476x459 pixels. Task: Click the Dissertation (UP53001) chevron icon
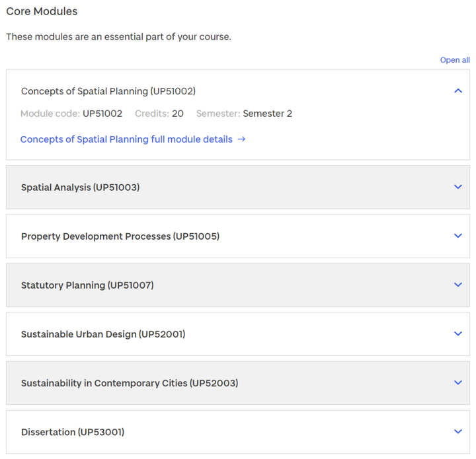point(457,431)
